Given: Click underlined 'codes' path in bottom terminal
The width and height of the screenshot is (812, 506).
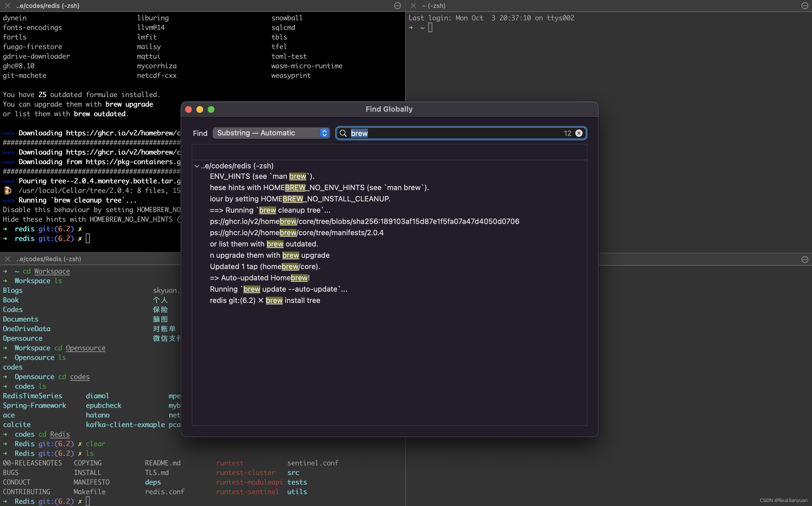Looking at the screenshot, I should (80, 377).
